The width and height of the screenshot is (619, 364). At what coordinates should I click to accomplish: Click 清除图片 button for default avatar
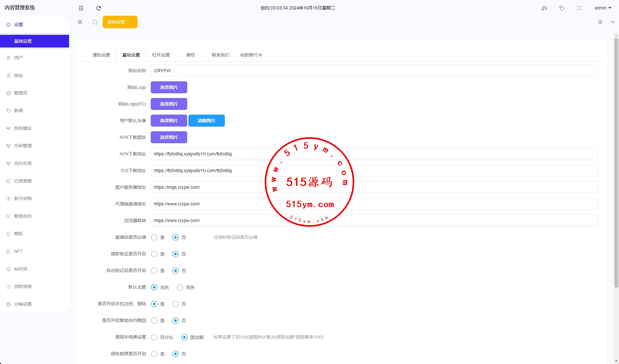[x=206, y=121]
